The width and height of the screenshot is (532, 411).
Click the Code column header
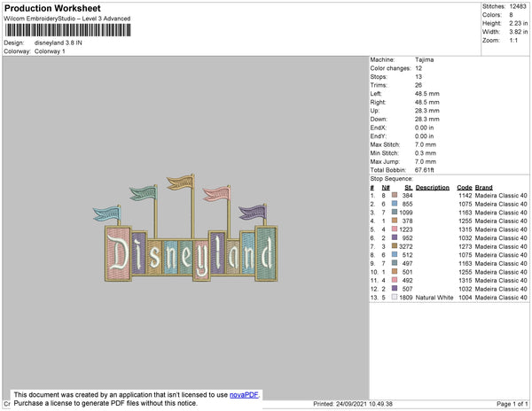464,188
